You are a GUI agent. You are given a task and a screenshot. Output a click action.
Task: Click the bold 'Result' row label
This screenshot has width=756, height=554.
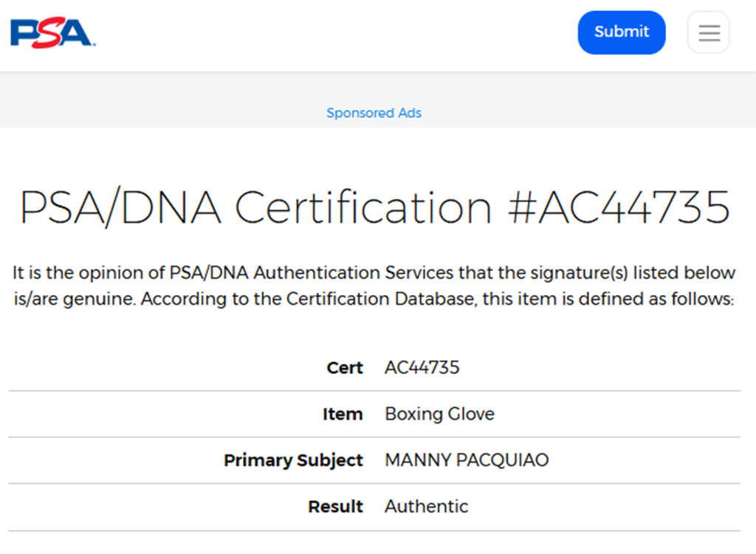click(335, 507)
